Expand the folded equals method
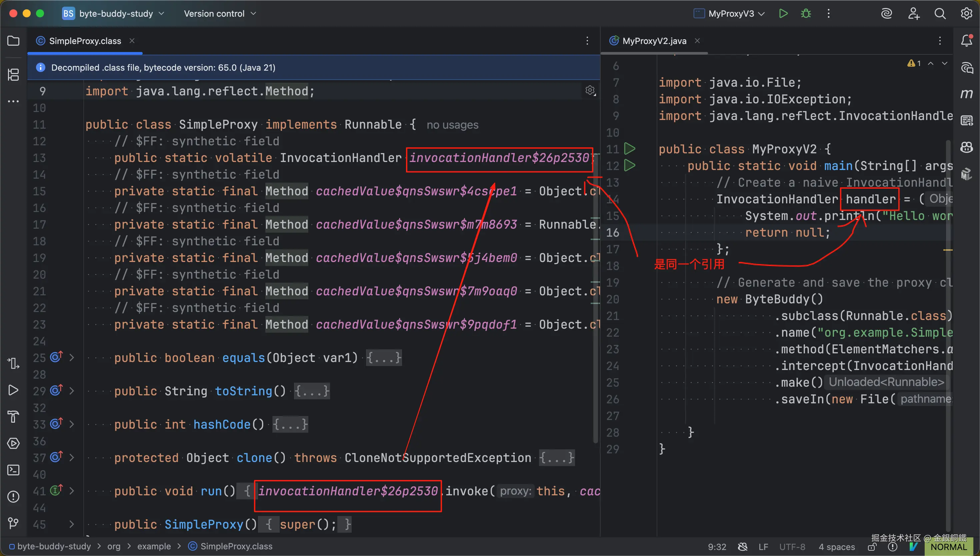The width and height of the screenshot is (980, 556). [71, 358]
